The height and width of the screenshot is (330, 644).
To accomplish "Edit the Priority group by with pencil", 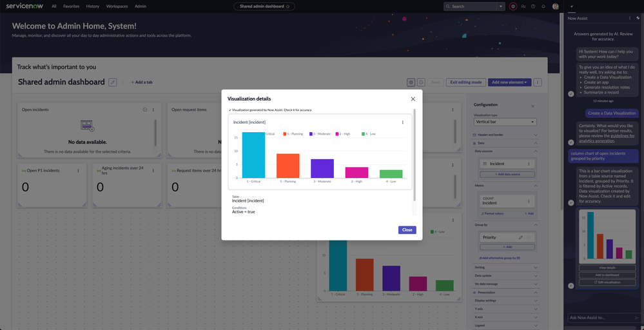I will point(521,237).
